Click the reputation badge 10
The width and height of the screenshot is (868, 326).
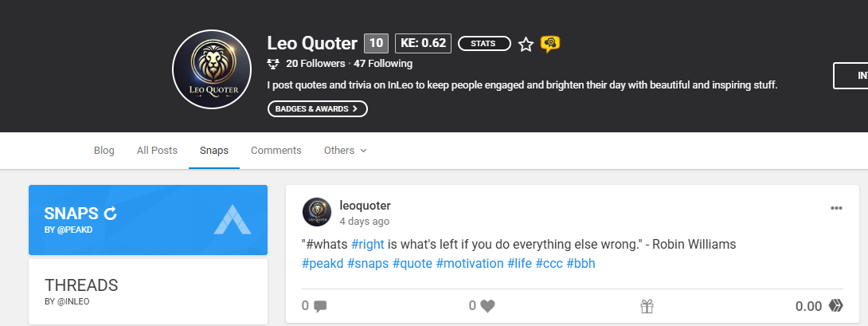pos(376,43)
